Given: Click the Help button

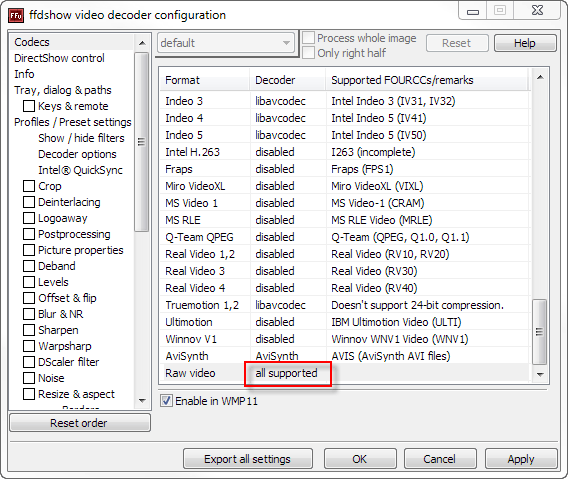Looking at the screenshot, I should coord(525,43).
